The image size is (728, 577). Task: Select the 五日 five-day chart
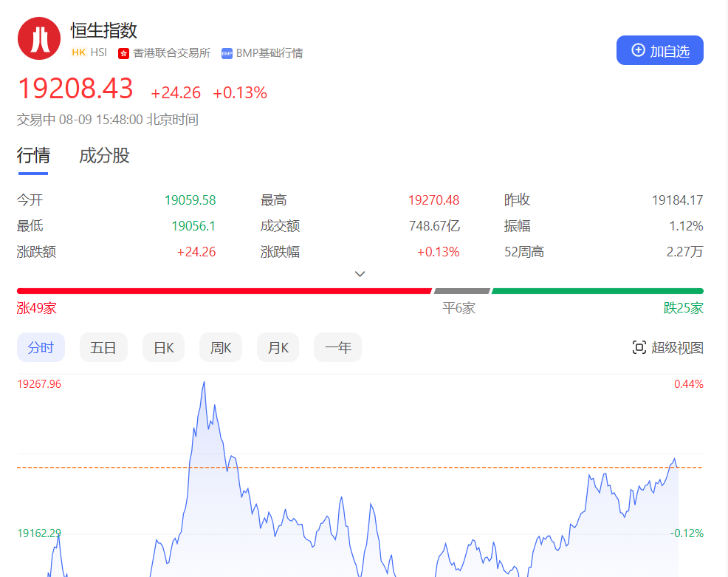click(103, 347)
